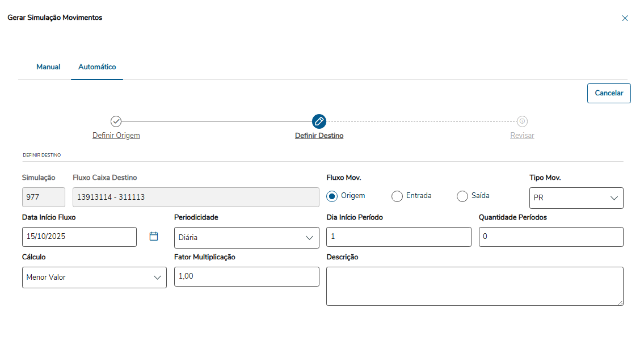Expand the Periodicidade dropdown
Viewport: 644px width, 349px height.
[246, 238]
